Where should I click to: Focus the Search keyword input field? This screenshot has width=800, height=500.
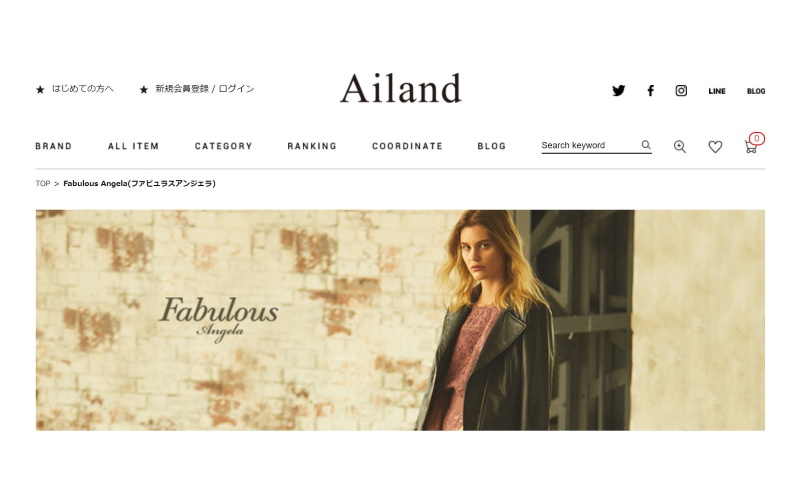(x=590, y=145)
